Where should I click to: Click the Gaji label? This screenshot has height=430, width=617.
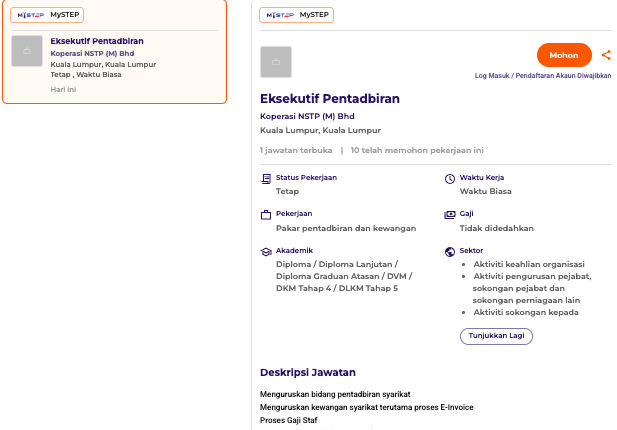tap(466, 214)
